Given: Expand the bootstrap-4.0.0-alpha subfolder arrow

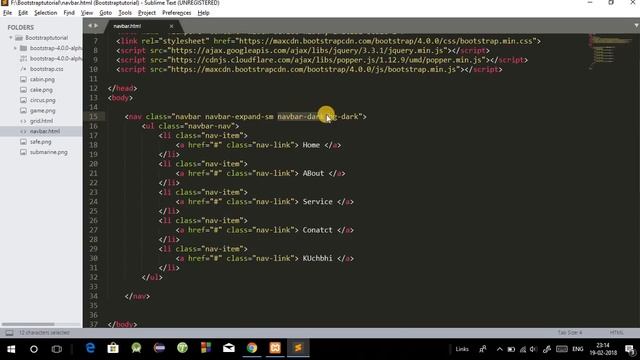Looking at the screenshot, I should pyautogui.click(x=16, y=48).
